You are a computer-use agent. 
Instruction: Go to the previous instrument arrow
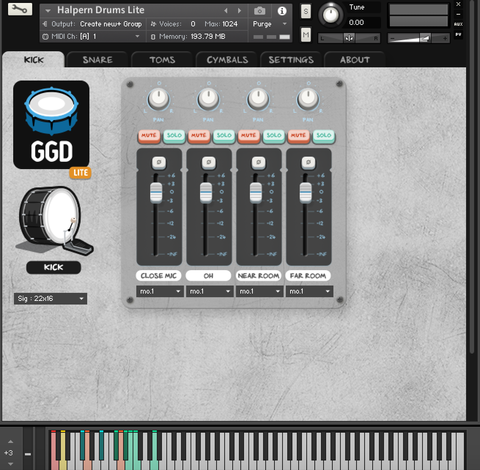(226, 11)
